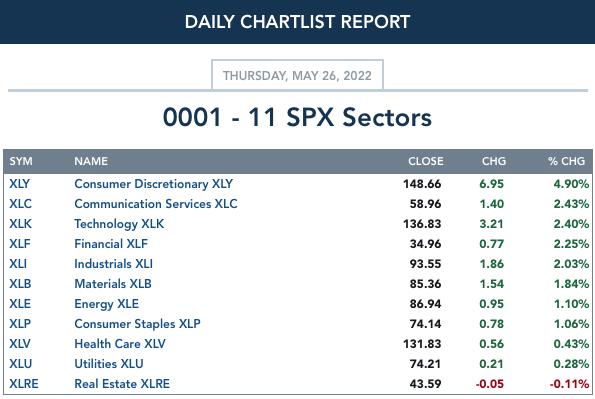595x399 pixels.
Task: Click the Materials XLB link
Action: point(113,284)
